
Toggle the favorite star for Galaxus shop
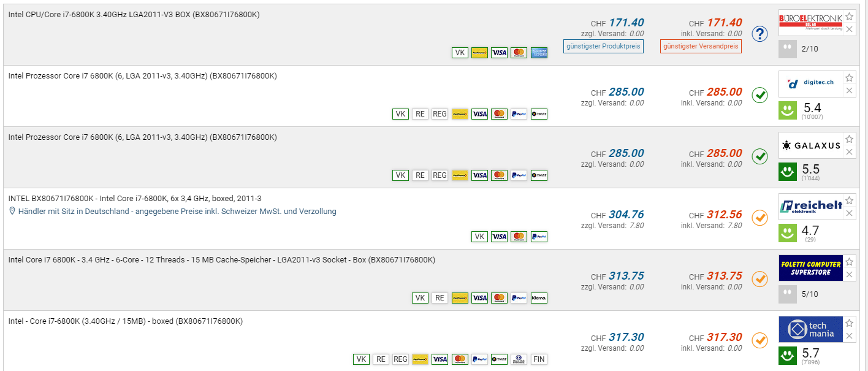[x=849, y=139]
